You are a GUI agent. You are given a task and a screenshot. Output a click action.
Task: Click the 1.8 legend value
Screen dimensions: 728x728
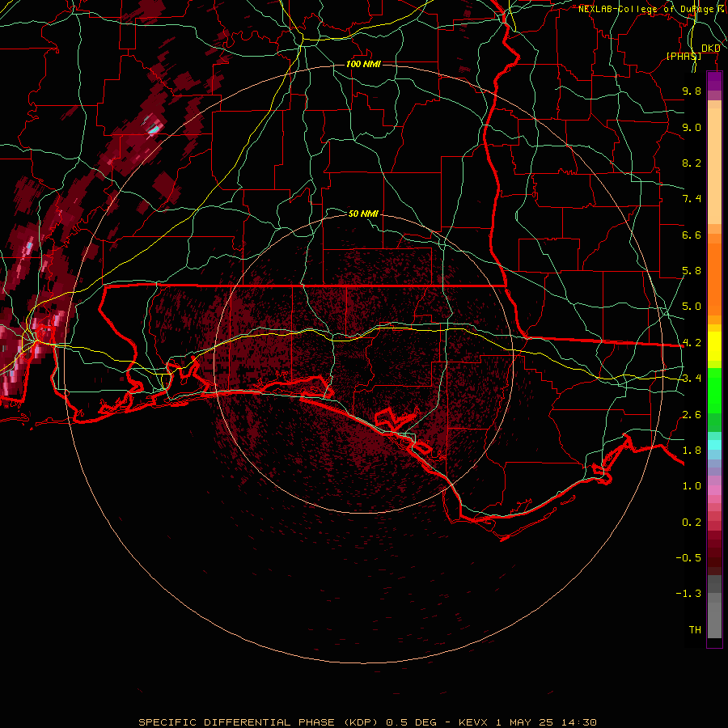[692, 451]
